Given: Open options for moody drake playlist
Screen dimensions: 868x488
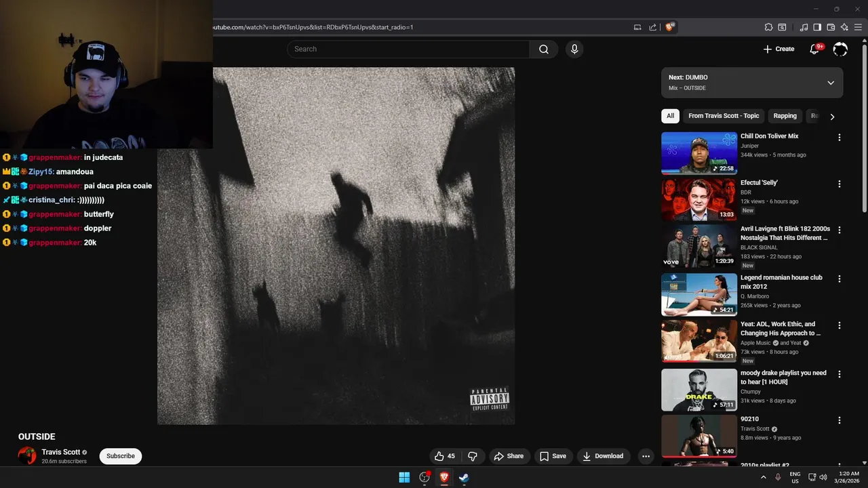Looking at the screenshot, I should tap(839, 374).
